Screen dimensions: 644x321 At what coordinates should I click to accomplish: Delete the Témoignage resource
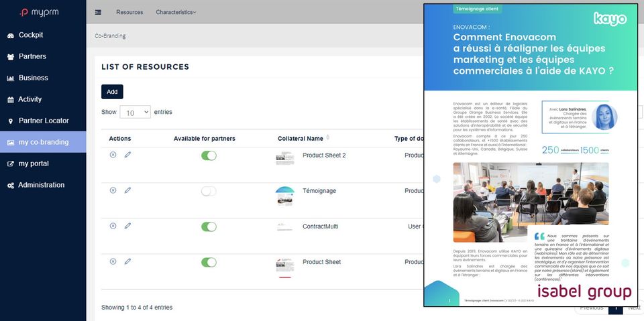point(113,190)
